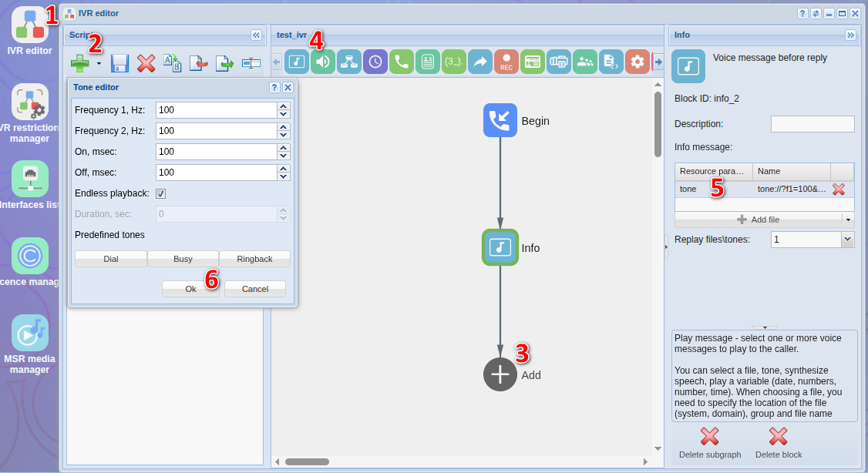Click the Busy predefined tone button
The image size is (868, 473).
pyautogui.click(x=183, y=258)
